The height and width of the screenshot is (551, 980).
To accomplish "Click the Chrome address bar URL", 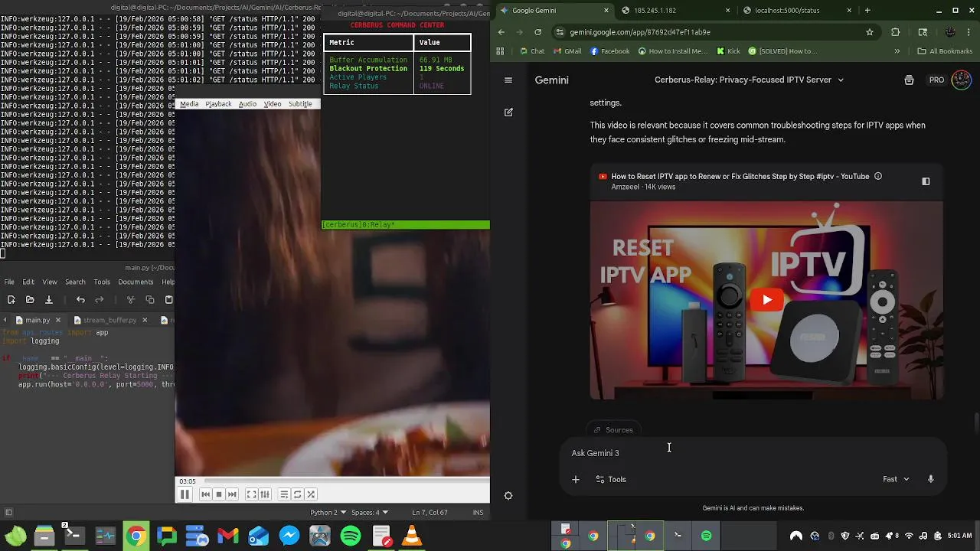I will pos(640,32).
